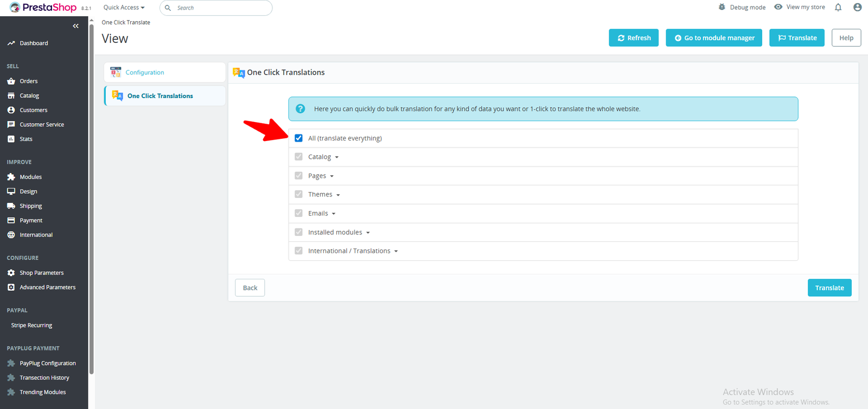Open the Quick Access dropdown

point(124,8)
